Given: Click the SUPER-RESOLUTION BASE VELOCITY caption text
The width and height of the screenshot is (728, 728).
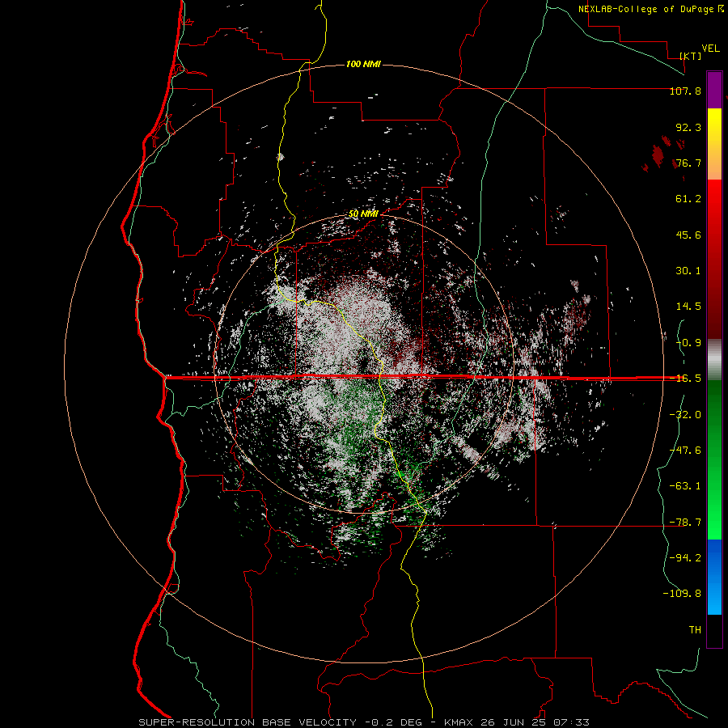Looking at the screenshot, I should pyautogui.click(x=248, y=722).
